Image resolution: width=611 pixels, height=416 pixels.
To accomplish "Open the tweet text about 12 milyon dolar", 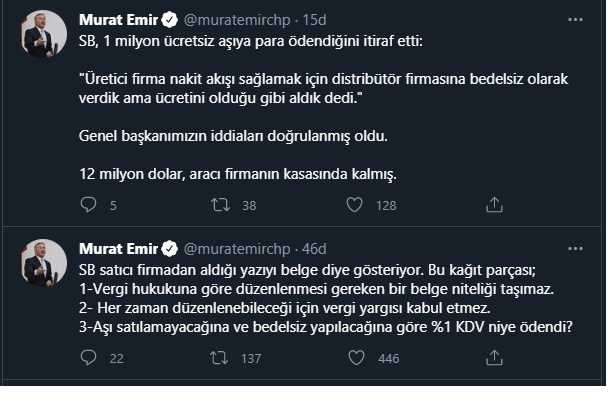I will point(238,174).
